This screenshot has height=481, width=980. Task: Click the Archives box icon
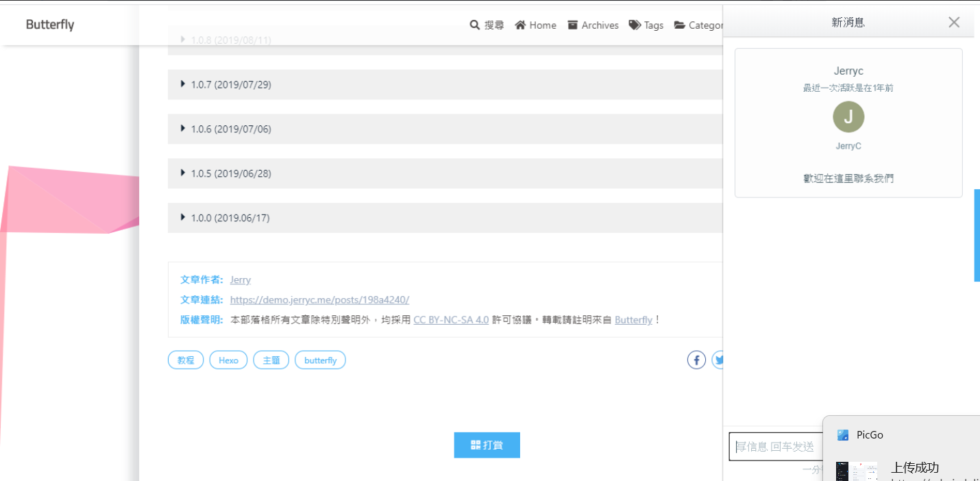click(x=573, y=25)
